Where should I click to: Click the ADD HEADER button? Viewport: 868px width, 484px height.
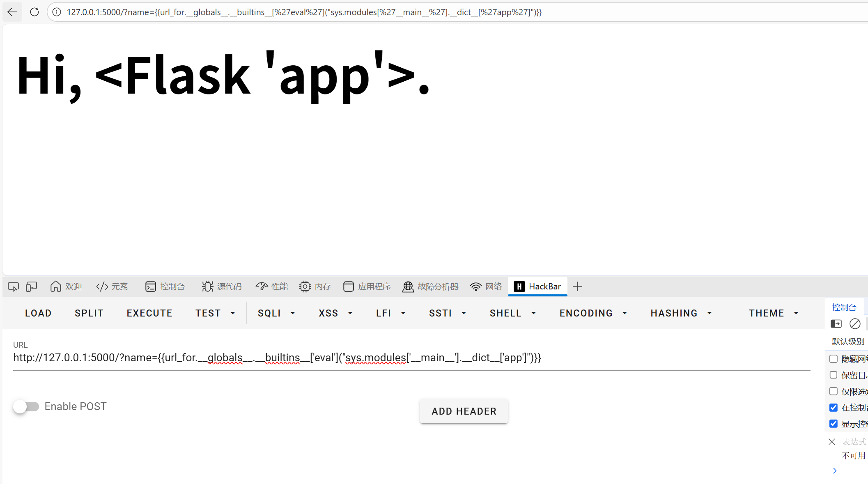click(464, 411)
